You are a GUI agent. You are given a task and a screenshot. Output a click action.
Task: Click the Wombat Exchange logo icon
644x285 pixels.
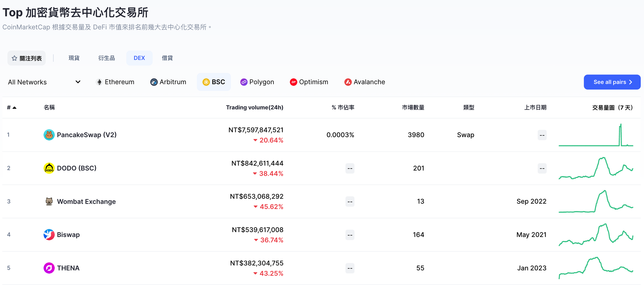coord(49,201)
